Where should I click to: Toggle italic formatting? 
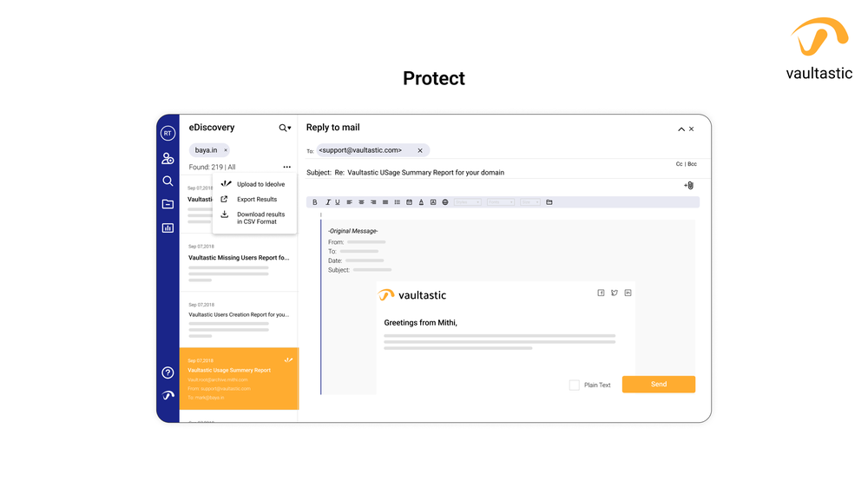point(327,202)
